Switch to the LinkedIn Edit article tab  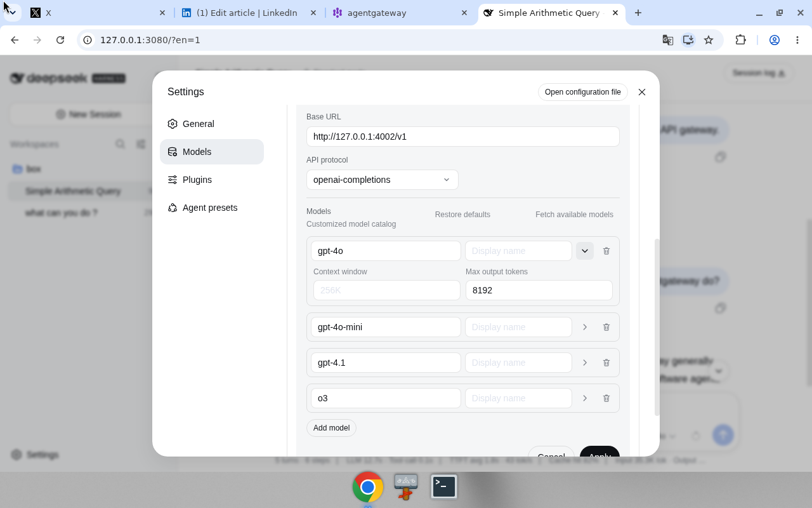pyautogui.click(x=247, y=13)
